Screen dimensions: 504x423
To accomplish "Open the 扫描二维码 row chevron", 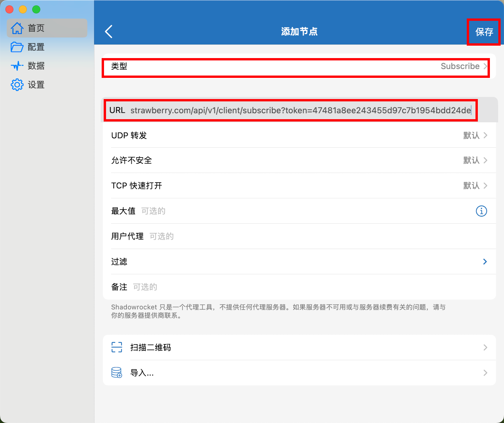I will (x=485, y=347).
